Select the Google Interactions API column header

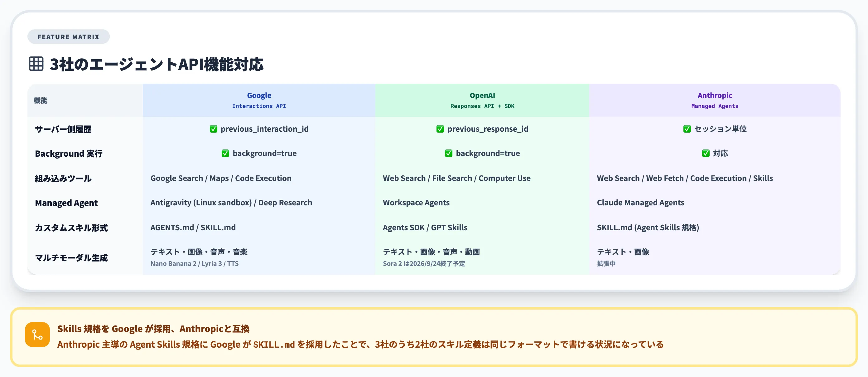pyautogui.click(x=259, y=100)
